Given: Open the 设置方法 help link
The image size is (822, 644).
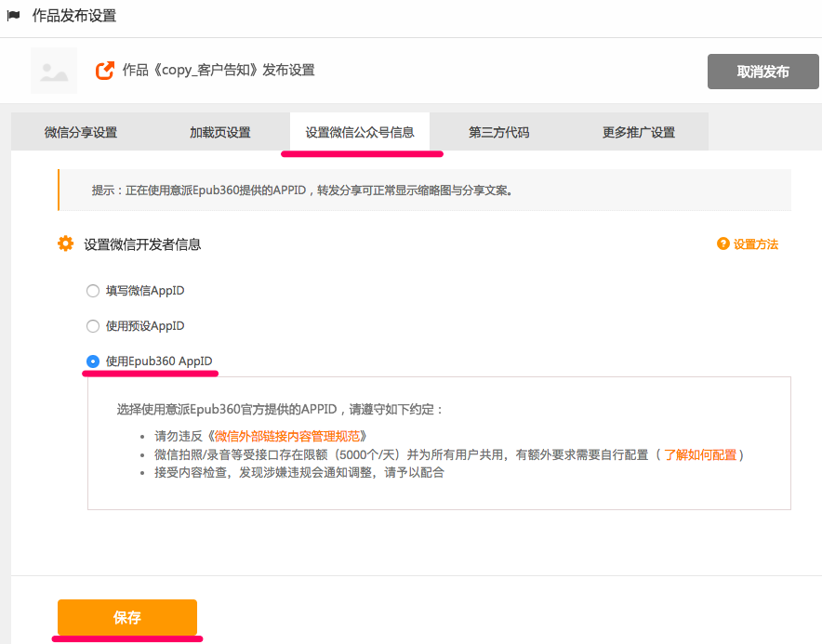Looking at the screenshot, I should 755,244.
